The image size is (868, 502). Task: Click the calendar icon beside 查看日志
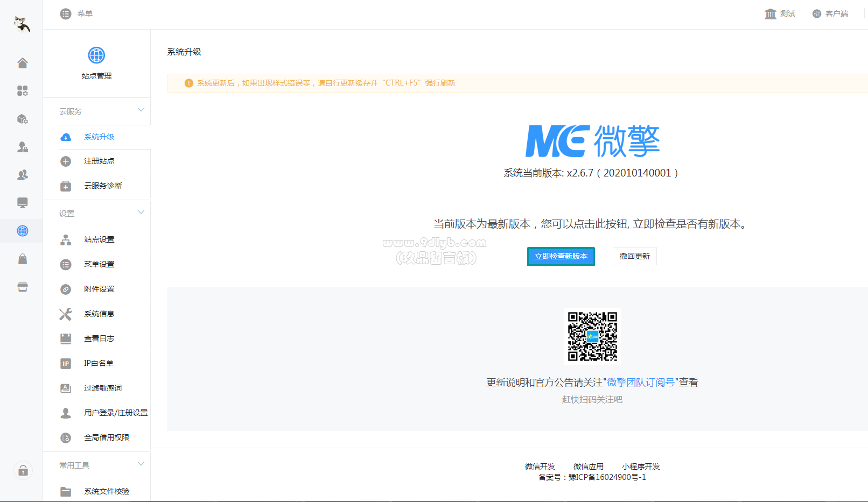point(66,339)
